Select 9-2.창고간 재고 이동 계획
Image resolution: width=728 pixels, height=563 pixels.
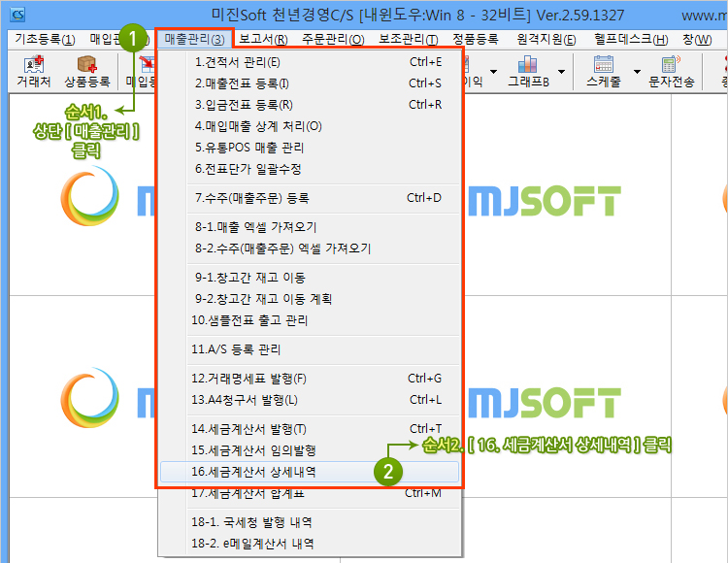[310, 299]
